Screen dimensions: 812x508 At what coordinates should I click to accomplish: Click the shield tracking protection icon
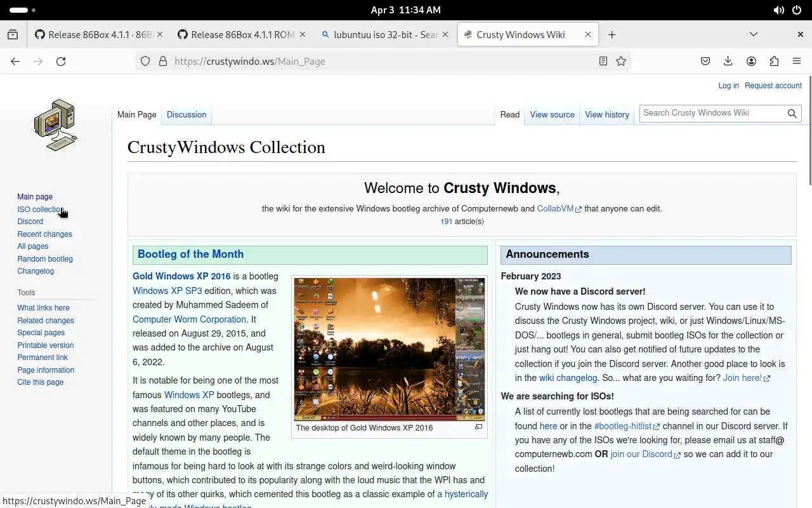pos(145,62)
